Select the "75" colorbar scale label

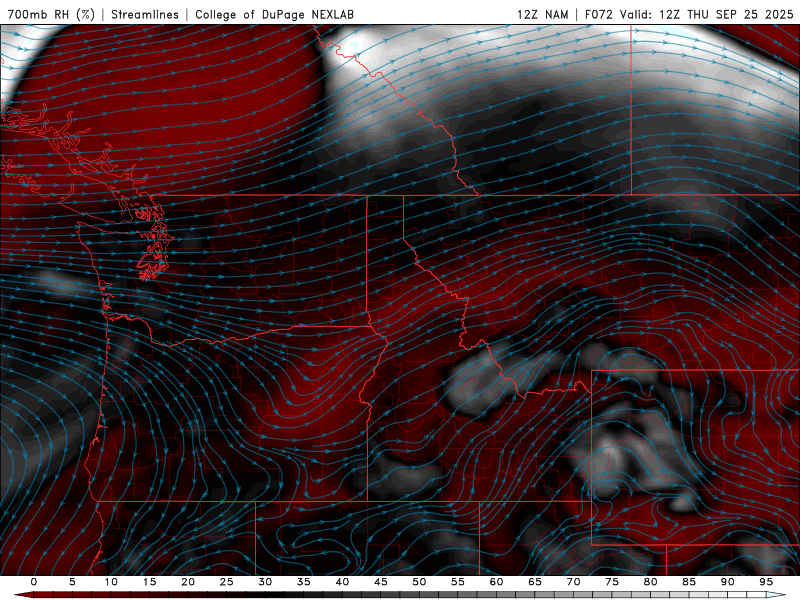coord(612,582)
